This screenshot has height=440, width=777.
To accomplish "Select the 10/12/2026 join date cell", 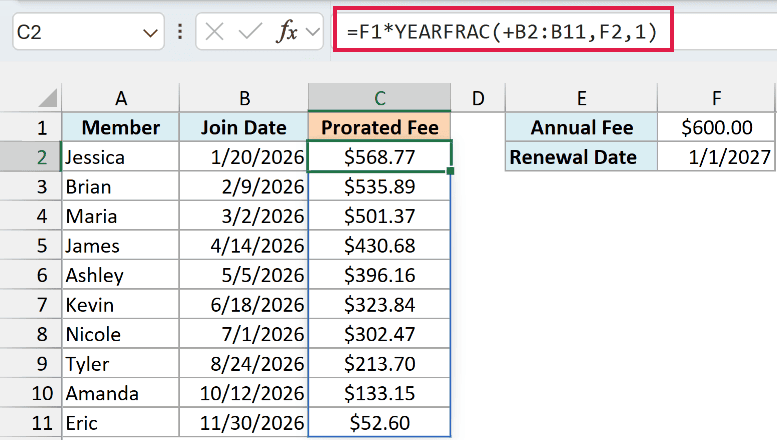I will pyautogui.click(x=244, y=393).
